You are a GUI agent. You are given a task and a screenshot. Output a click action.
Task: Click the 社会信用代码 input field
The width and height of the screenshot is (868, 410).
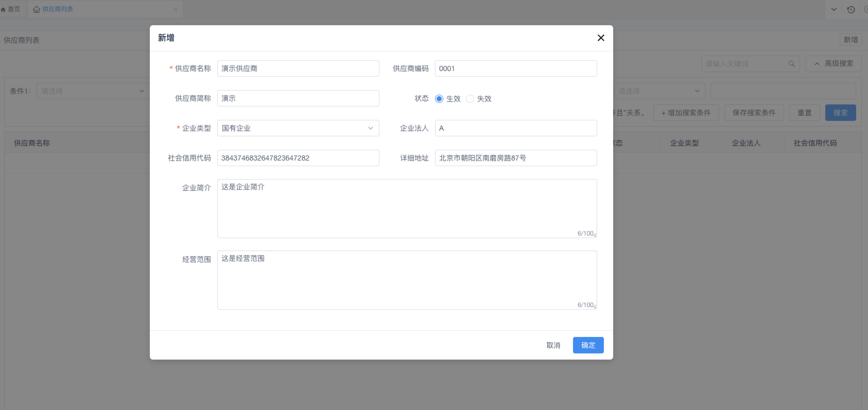[x=298, y=158]
